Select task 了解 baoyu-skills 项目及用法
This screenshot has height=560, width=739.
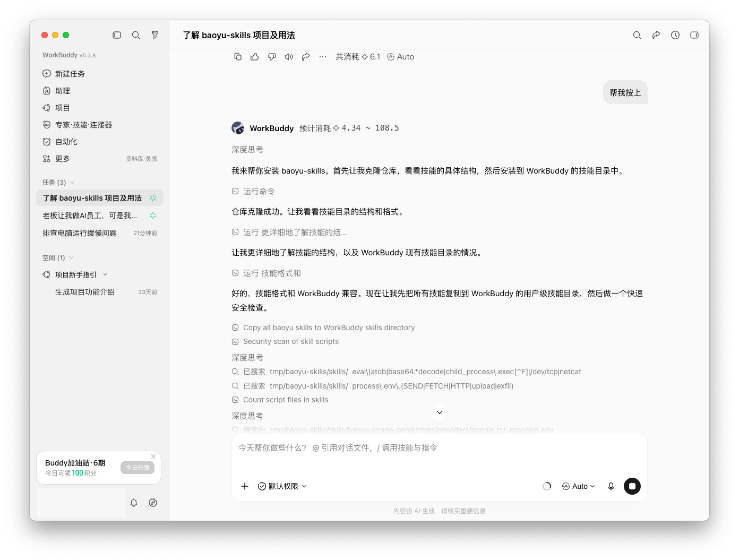(x=100, y=198)
